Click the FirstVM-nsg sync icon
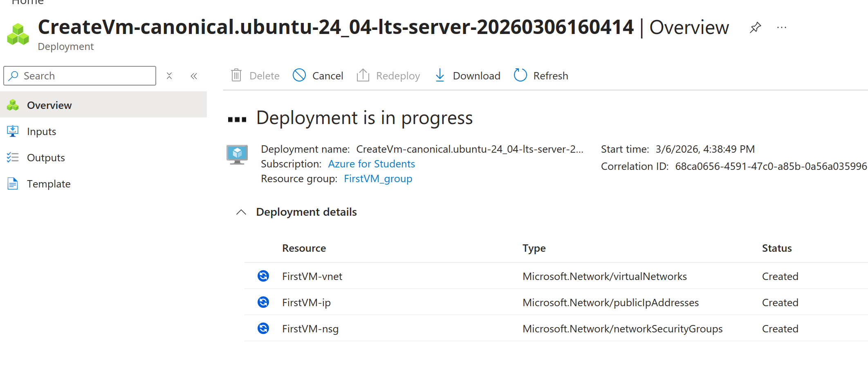This screenshot has width=868, height=368. (x=263, y=328)
